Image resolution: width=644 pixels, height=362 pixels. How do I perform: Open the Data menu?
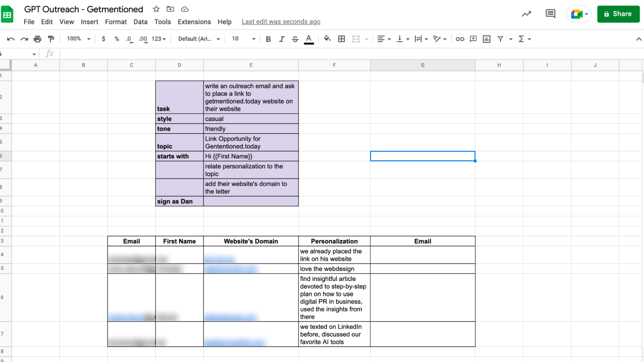[140, 22]
